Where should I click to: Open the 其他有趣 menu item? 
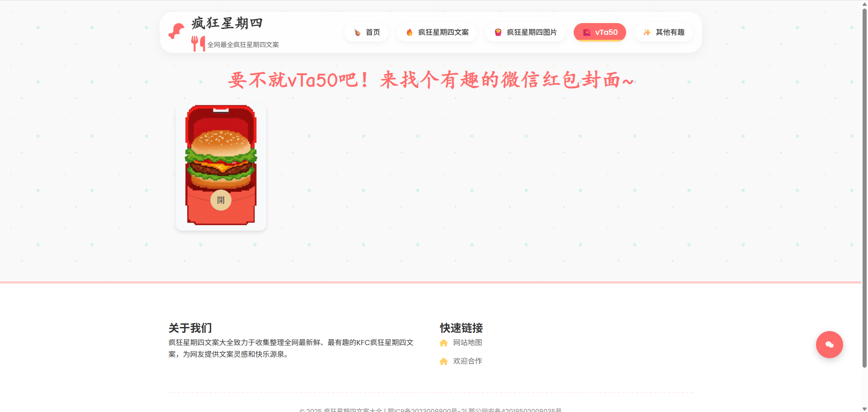664,33
